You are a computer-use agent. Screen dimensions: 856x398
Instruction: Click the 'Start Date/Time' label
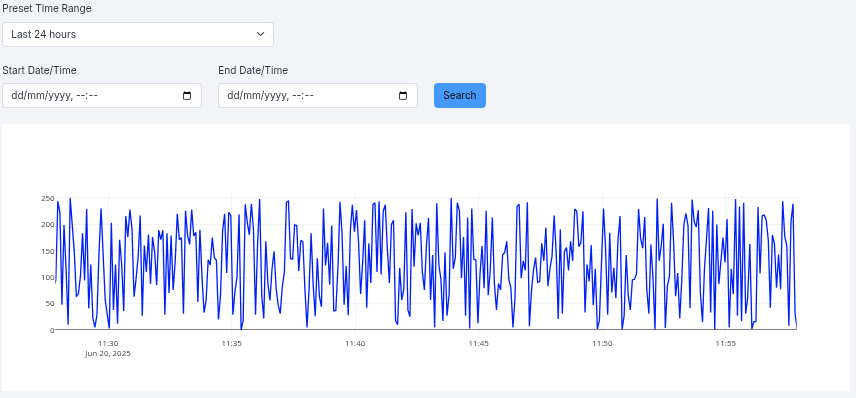pyautogui.click(x=39, y=70)
